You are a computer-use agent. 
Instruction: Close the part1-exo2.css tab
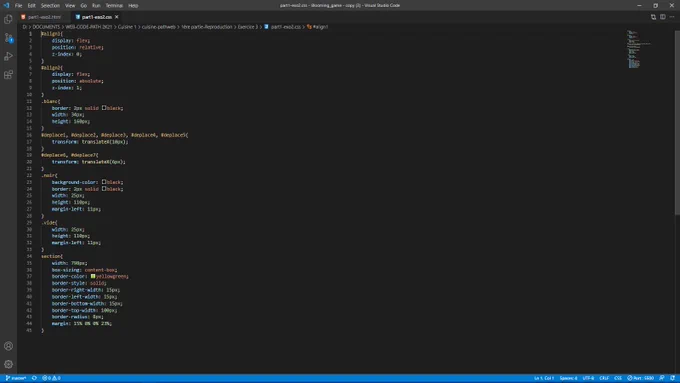pyautogui.click(x=117, y=17)
